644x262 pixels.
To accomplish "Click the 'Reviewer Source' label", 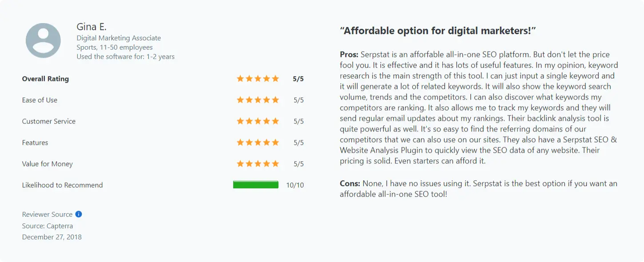I will [47, 214].
